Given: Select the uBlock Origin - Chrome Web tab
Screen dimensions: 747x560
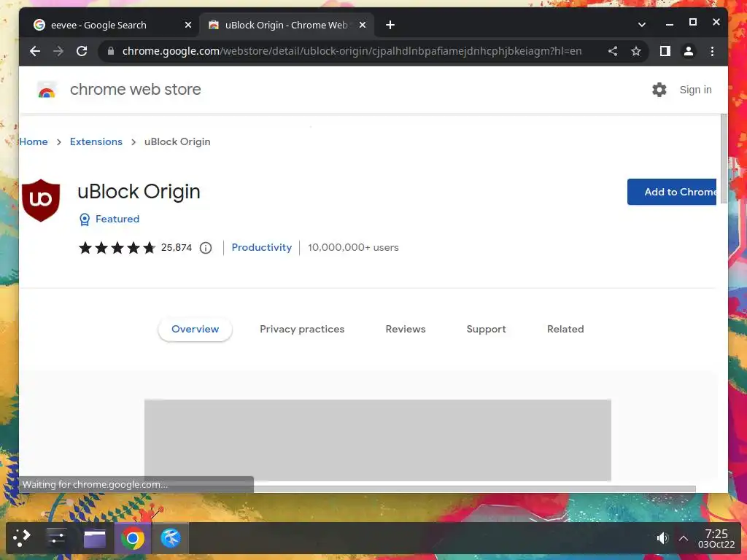Looking at the screenshot, I should 286,25.
